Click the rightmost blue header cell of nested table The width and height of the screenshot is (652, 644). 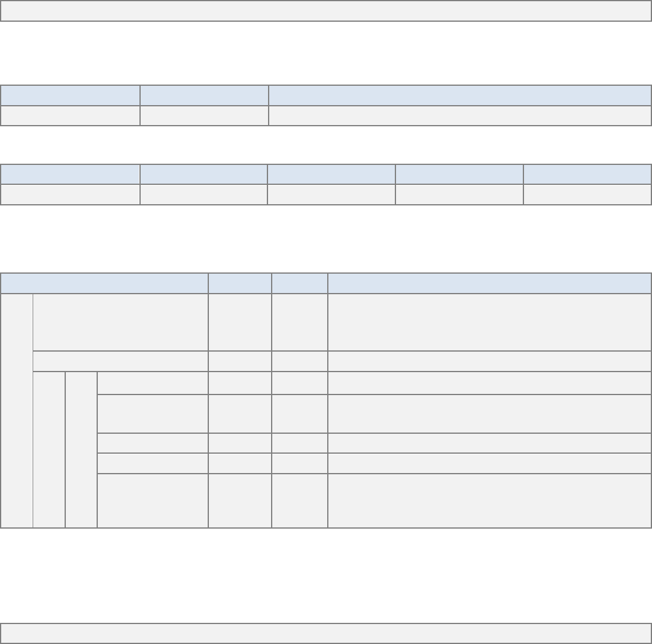tap(490, 283)
